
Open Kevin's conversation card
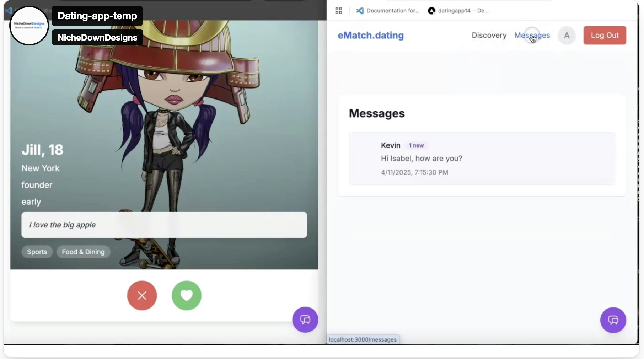(x=481, y=159)
